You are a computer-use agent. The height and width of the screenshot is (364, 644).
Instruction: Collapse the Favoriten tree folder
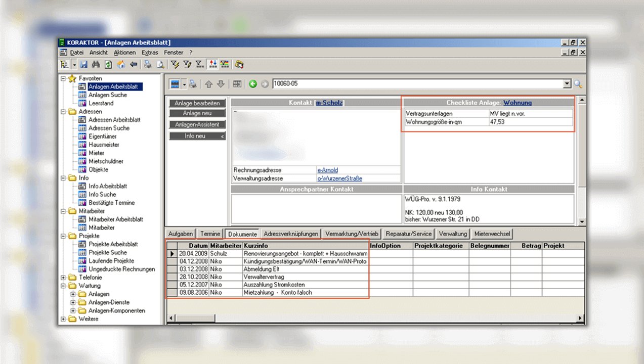[x=63, y=78]
